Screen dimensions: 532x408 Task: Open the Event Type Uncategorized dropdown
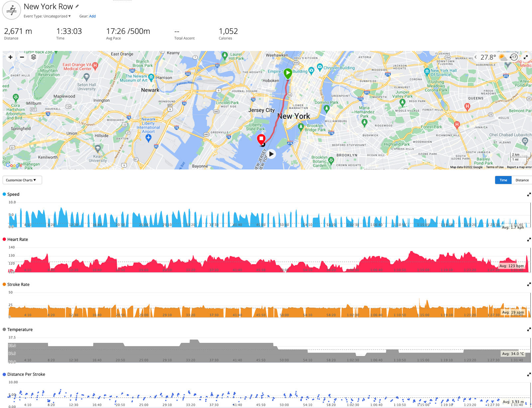pos(47,16)
